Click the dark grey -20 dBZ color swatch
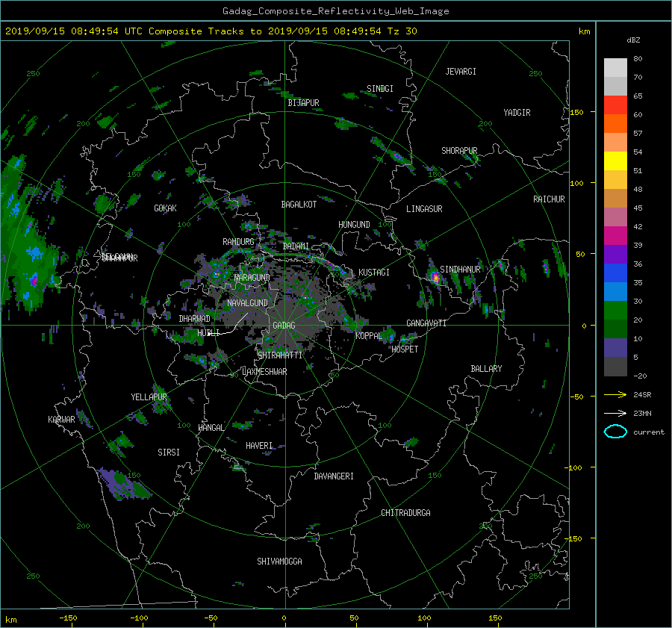 click(615, 366)
